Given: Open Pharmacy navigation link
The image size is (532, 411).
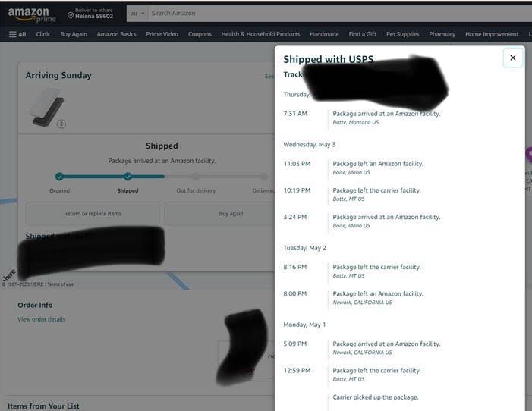Looking at the screenshot, I should [442, 34].
